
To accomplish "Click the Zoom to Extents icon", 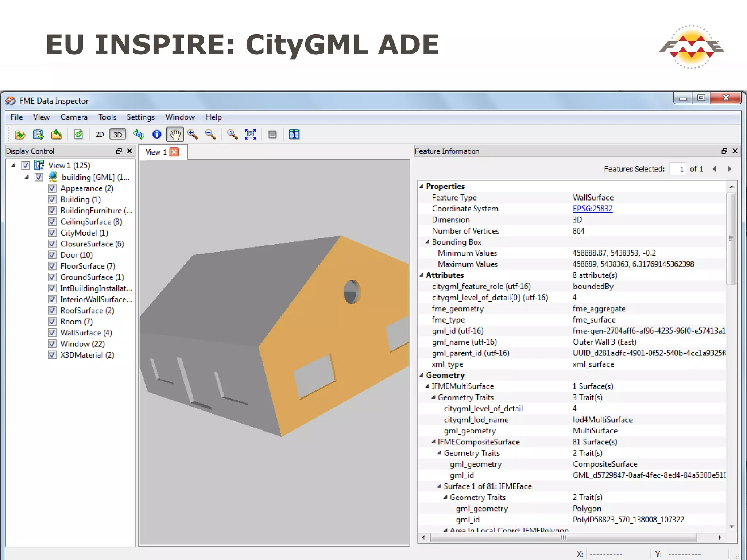I will tap(251, 135).
